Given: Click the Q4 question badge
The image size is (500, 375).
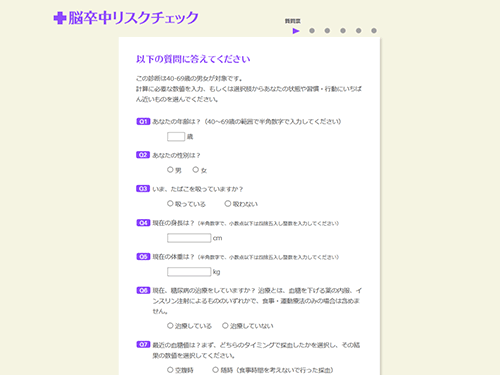Looking at the screenshot, I should tap(143, 223).
